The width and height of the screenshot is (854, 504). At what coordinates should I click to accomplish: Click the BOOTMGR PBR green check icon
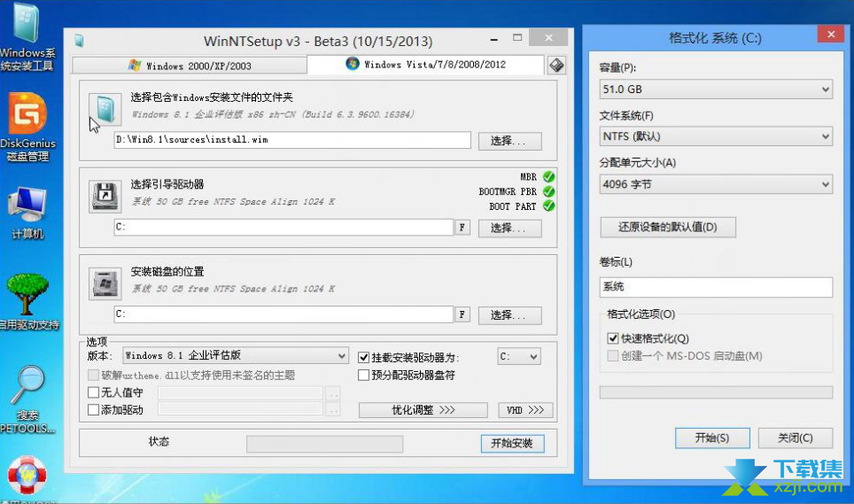(x=549, y=191)
